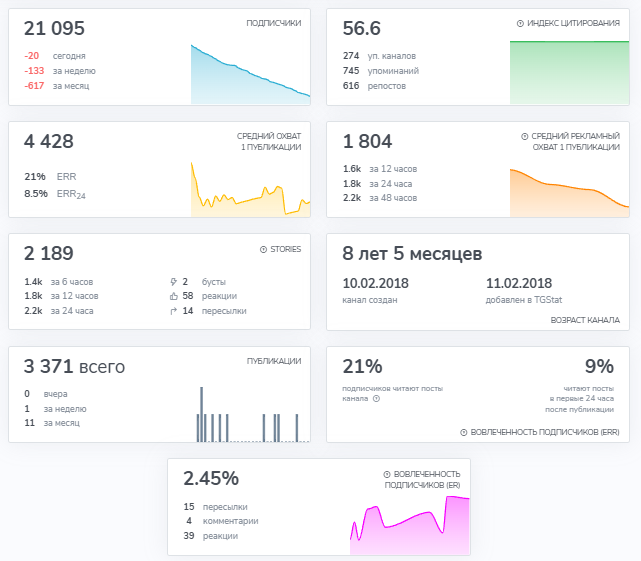Click the Stories value 2 189

coord(49,254)
